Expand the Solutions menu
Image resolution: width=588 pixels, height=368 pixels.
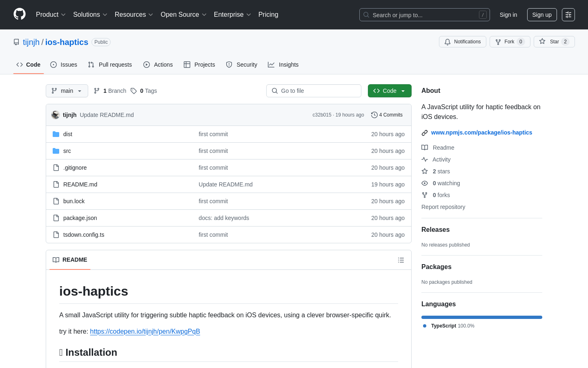click(90, 15)
